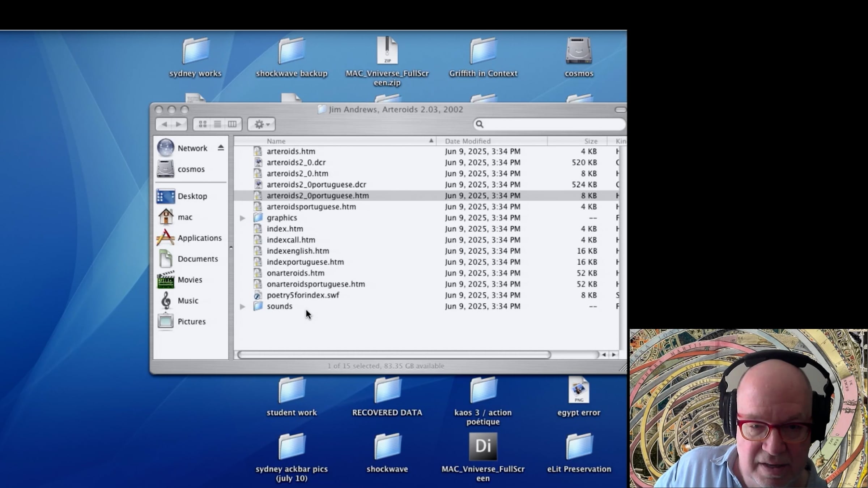868x488 pixels.
Task: Open the kaos 3 / action poétique folder
Action: (x=483, y=390)
